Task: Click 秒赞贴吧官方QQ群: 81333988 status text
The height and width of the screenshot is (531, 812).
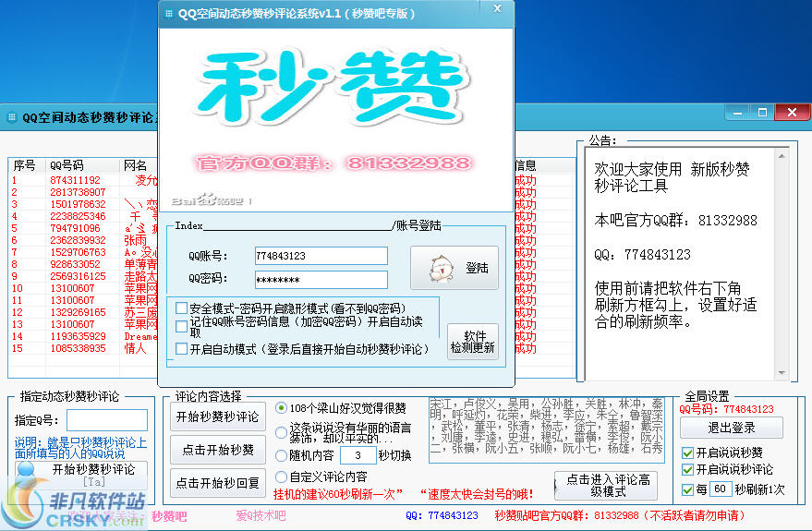Action: [620, 515]
